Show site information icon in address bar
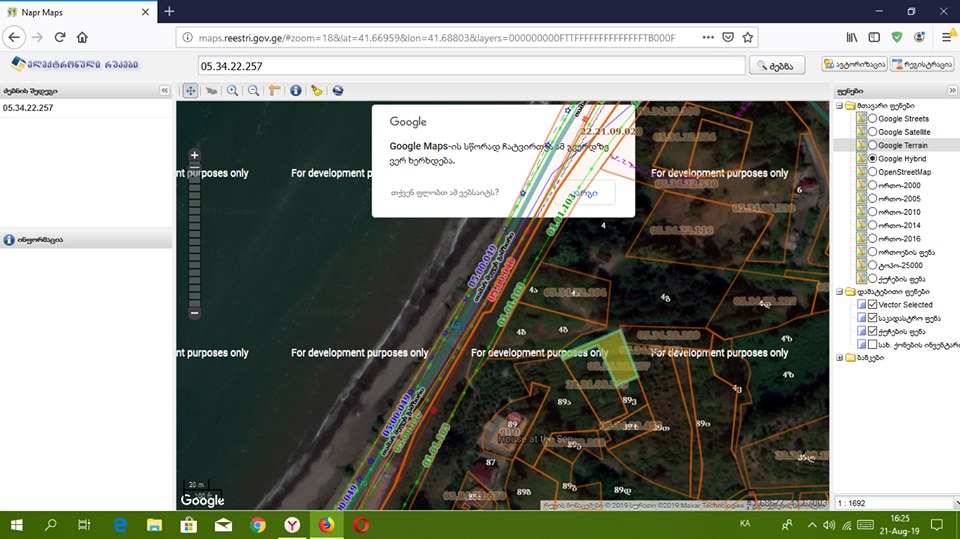This screenshot has height=539, width=960. (187, 38)
